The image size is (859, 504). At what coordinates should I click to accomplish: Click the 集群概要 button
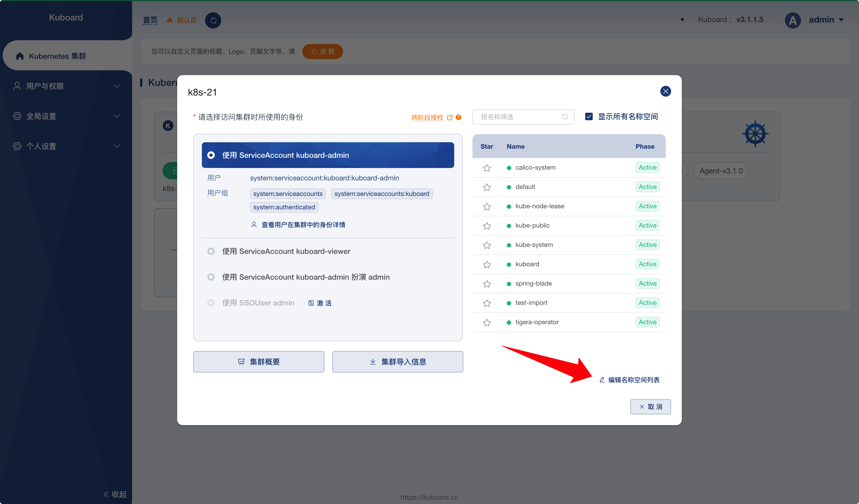[x=259, y=362]
